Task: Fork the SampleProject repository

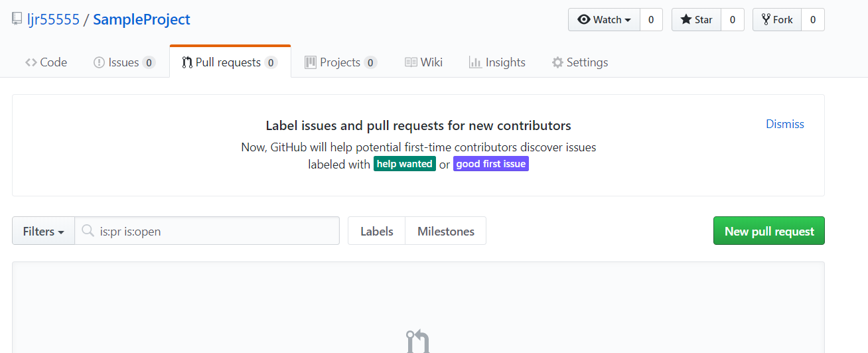Action: [777, 20]
